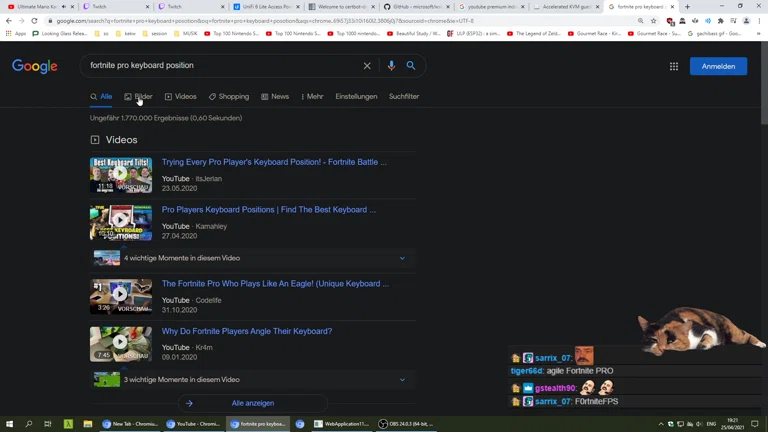Click into the Google search text field
This screenshot has width=768, height=432.
coord(220,66)
